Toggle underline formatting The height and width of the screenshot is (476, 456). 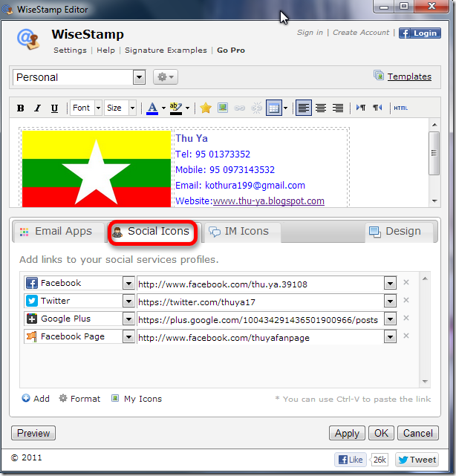point(54,108)
